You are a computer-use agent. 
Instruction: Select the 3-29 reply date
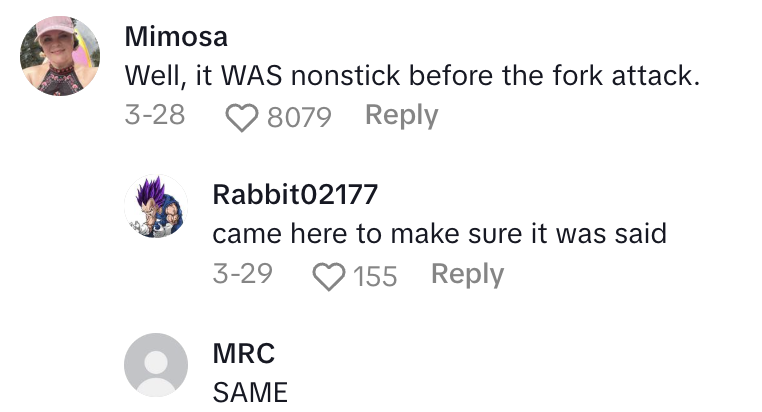click(x=243, y=274)
